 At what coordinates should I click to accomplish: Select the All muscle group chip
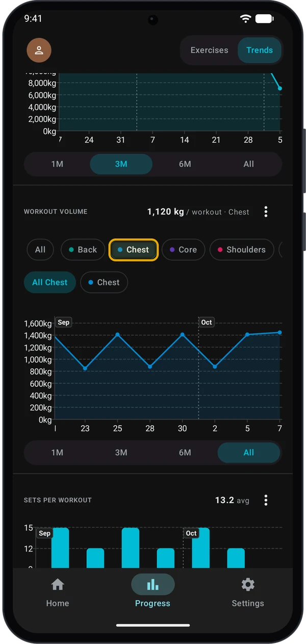point(40,250)
